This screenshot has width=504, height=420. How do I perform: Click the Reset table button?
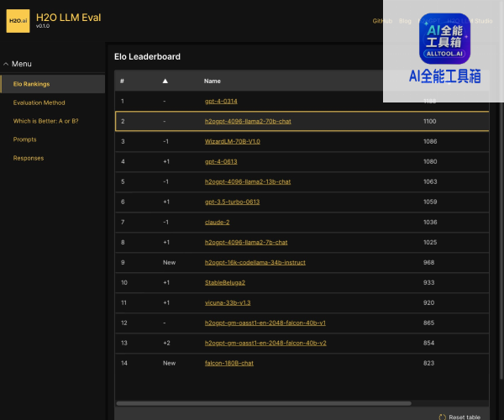(x=459, y=417)
